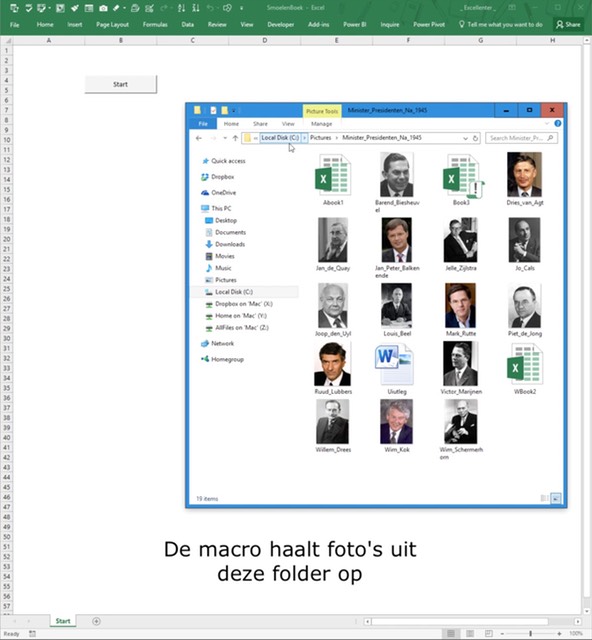592x640 pixels.
Task: Switch to Page Layout view in status bar
Action: pos(470,633)
